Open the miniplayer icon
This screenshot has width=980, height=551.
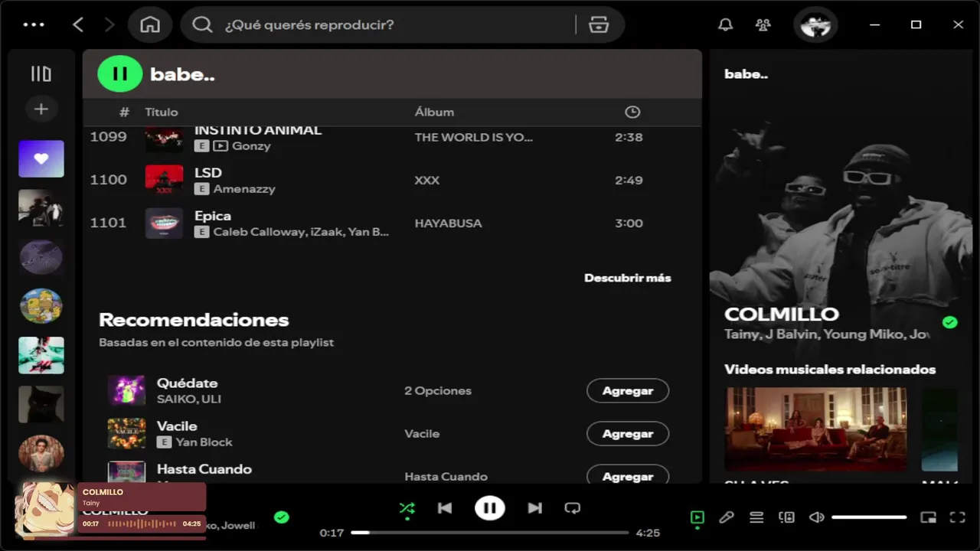click(x=928, y=517)
